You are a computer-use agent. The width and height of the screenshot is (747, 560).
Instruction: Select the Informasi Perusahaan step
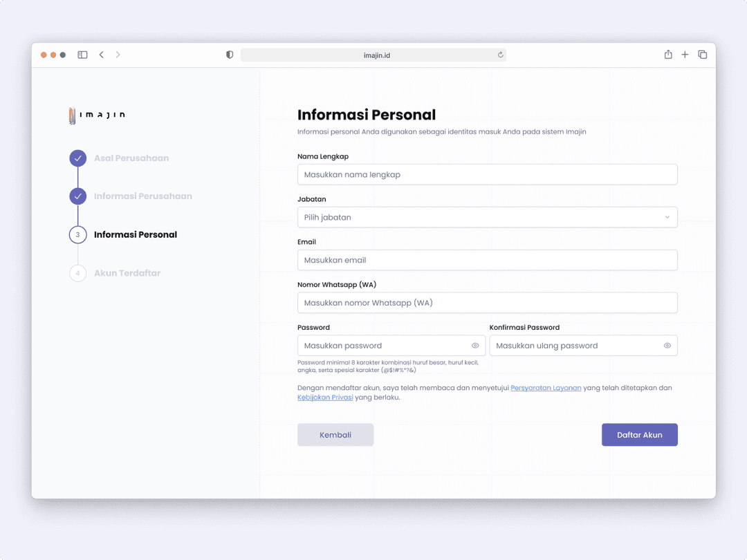[142, 196]
